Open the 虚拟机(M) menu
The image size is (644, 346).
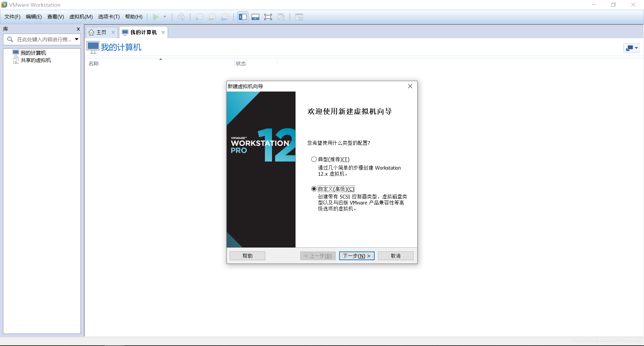coord(81,17)
